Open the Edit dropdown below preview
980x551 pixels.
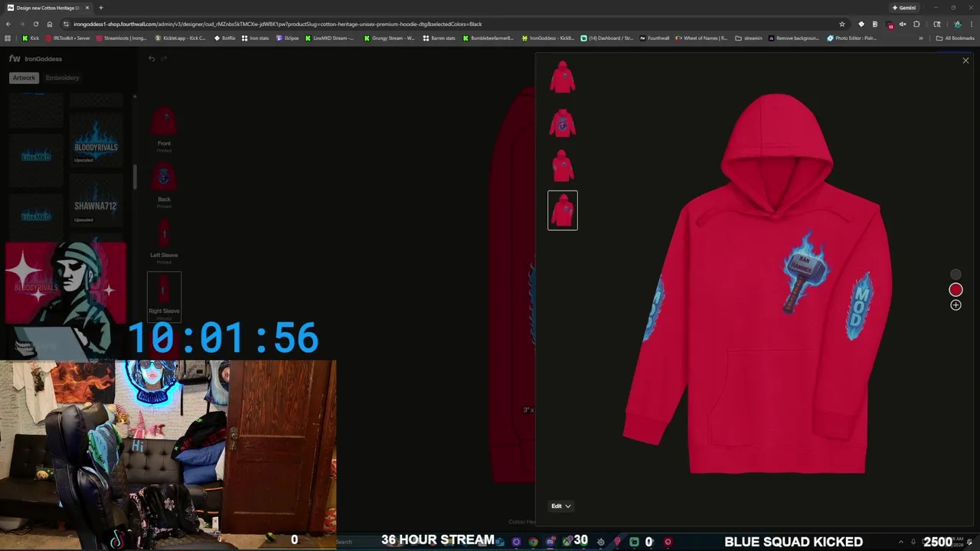[x=561, y=506]
